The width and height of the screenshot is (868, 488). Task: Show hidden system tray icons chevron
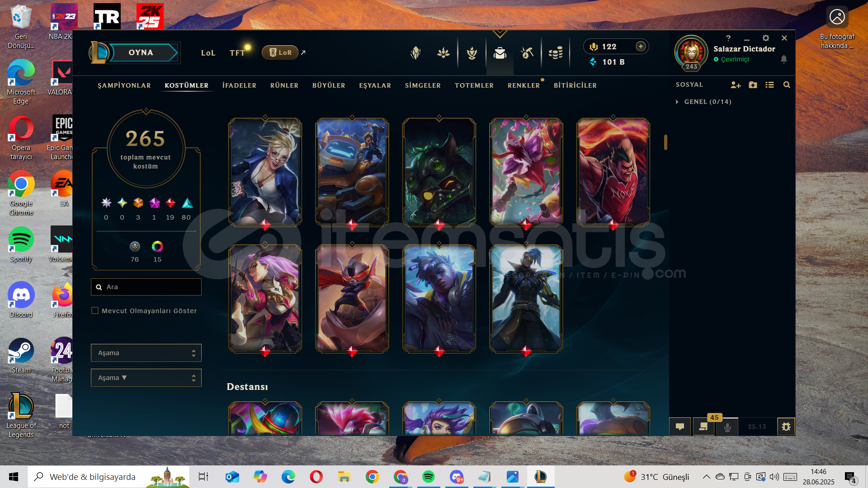(x=706, y=477)
